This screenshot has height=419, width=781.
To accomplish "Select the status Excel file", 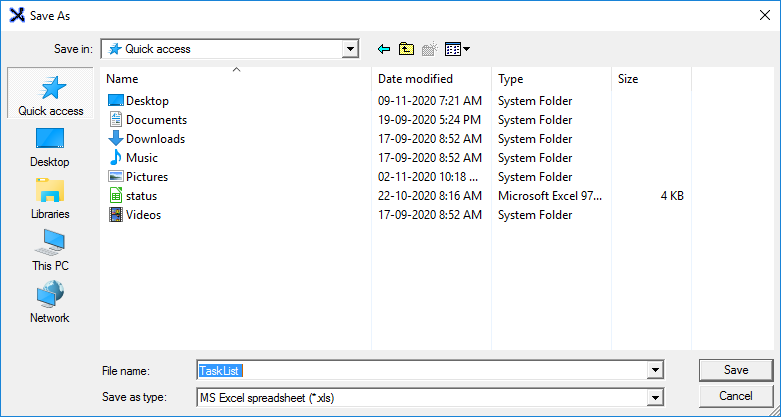I will (141, 196).
